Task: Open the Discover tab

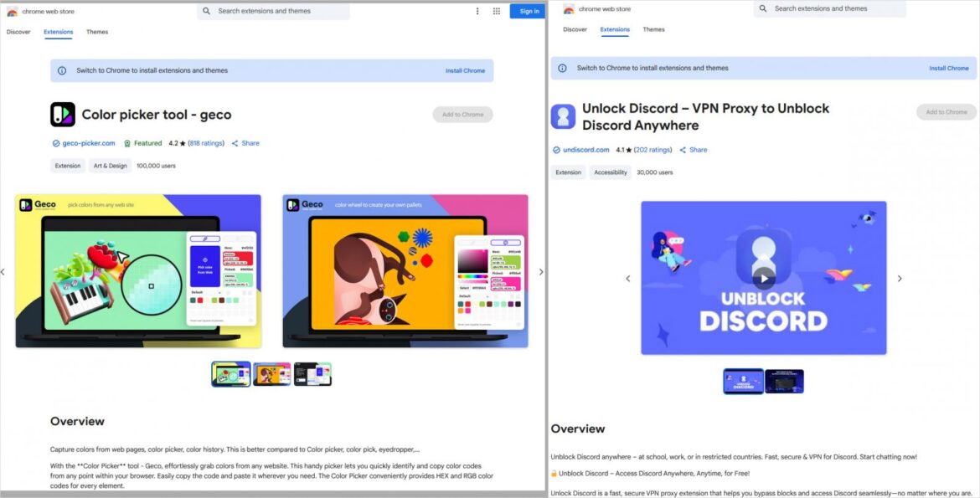Action: 18,32
